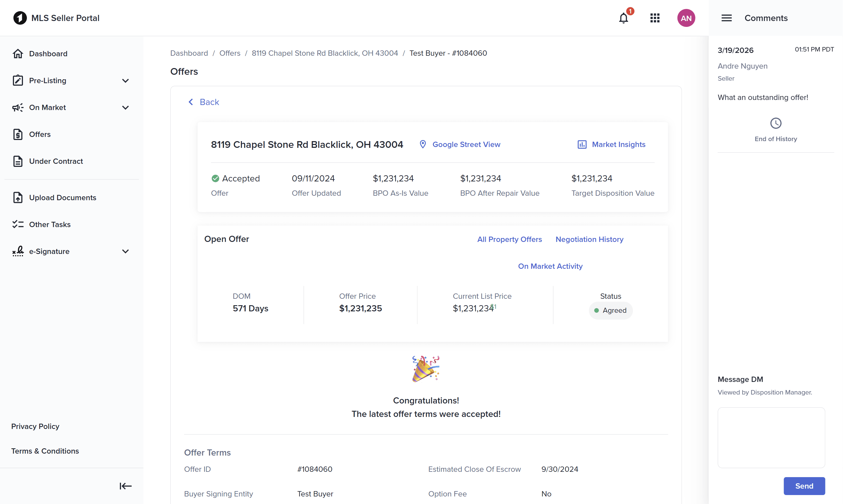Open the apps grid menu
This screenshot has height=504, width=843.
coord(655,18)
